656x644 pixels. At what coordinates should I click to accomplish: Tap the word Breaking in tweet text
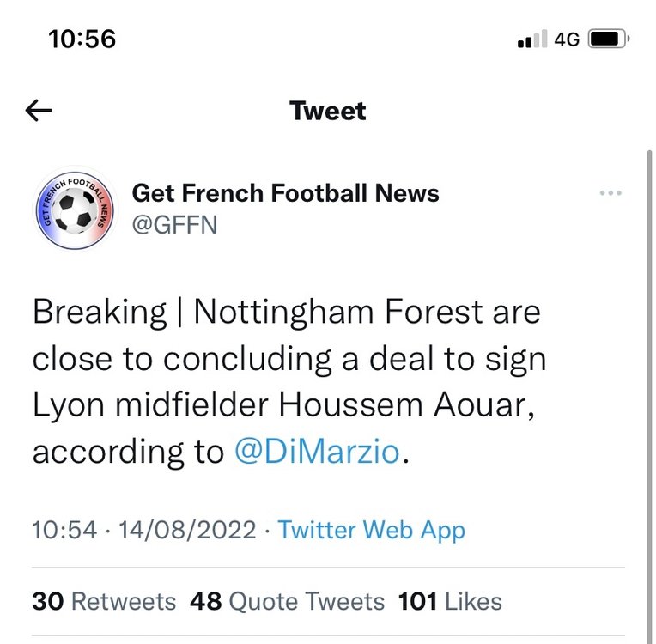click(100, 313)
